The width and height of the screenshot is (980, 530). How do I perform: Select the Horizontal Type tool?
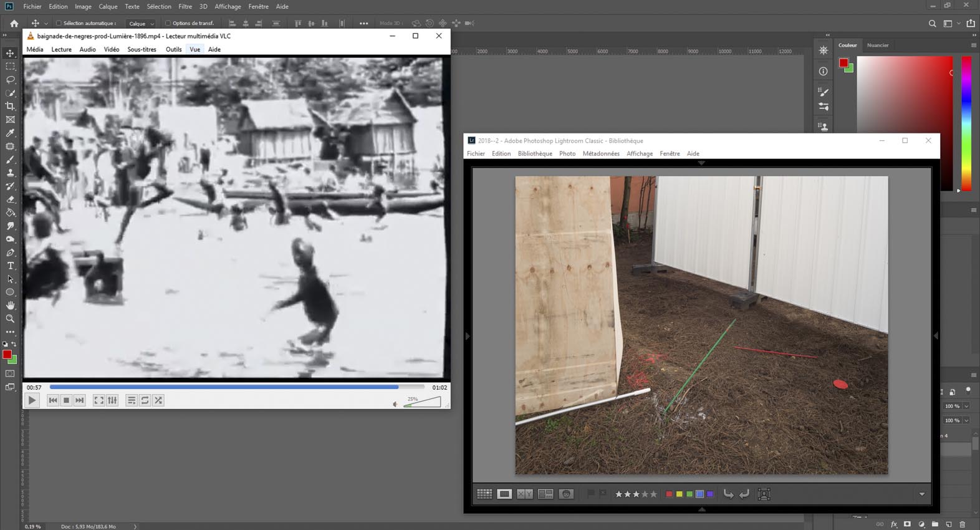coord(10,266)
